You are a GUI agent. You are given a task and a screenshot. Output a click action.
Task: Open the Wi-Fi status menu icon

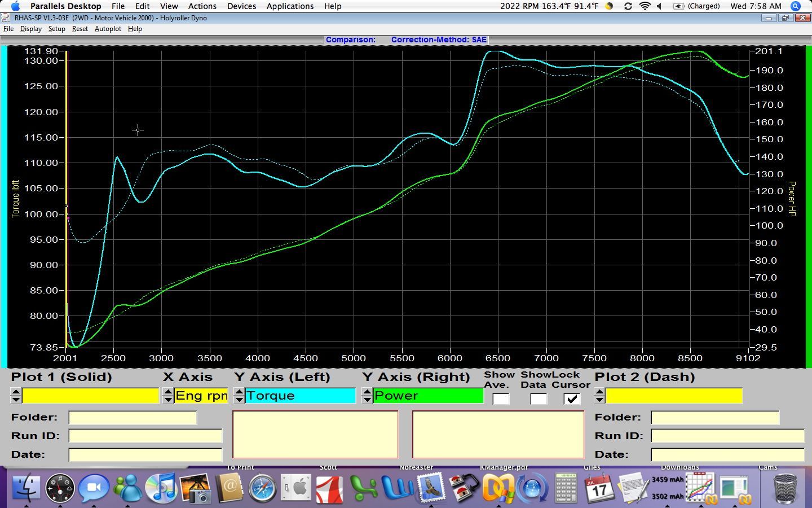[x=645, y=6]
